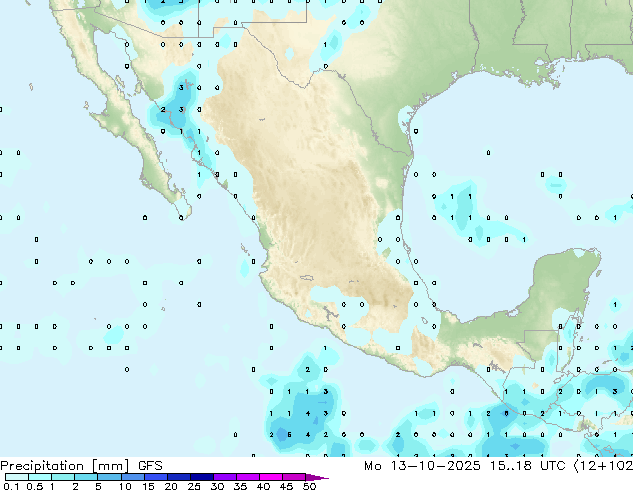
Task: Select the 45–50 mm legend swatch
Action: pos(294,477)
